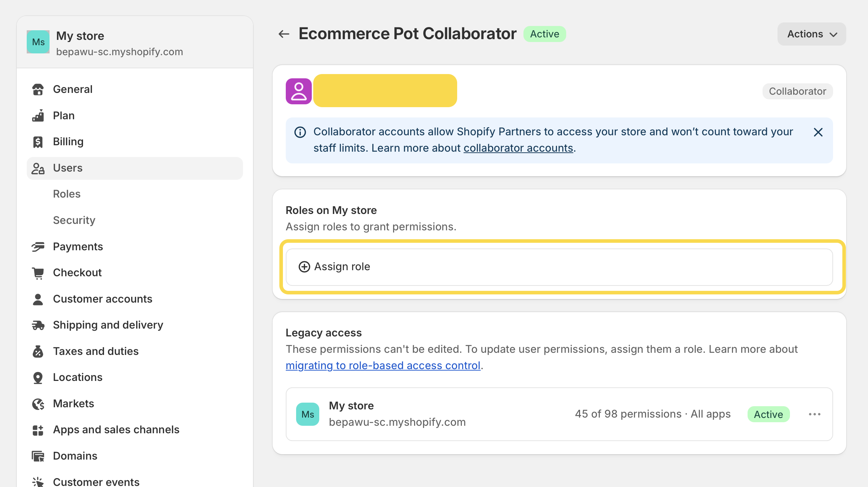This screenshot has height=487, width=868.
Task: Click the Assign role button
Action: tap(559, 267)
